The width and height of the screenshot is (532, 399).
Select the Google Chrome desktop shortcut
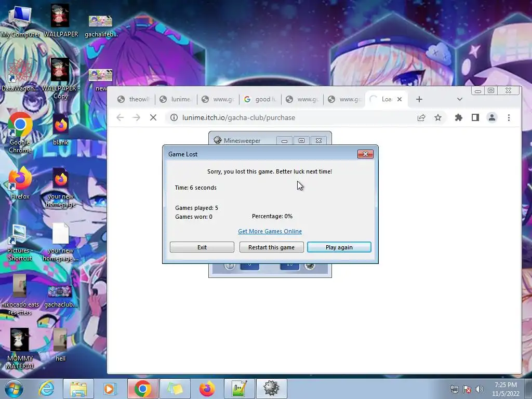tap(20, 132)
